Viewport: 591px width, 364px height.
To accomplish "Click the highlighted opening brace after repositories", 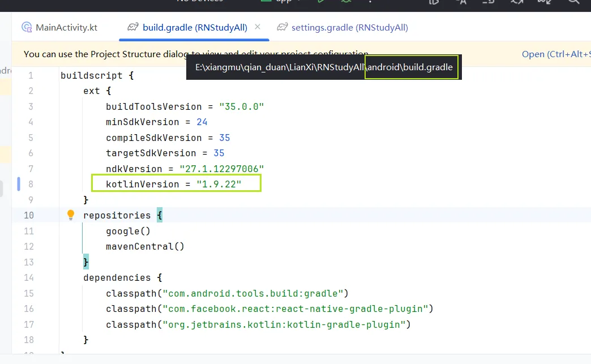I will pos(160,215).
